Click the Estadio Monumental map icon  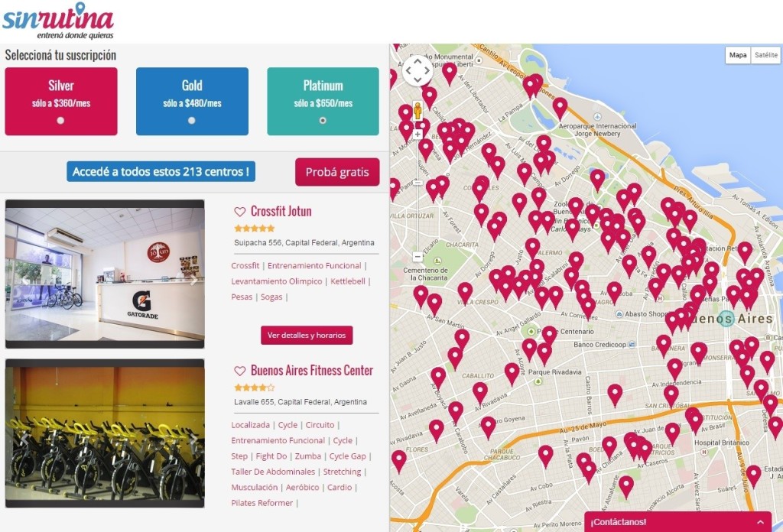coord(479,60)
